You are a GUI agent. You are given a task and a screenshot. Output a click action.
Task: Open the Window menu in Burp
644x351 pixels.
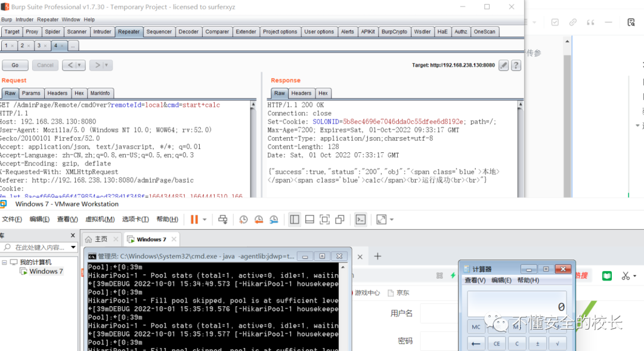point(70,20)
